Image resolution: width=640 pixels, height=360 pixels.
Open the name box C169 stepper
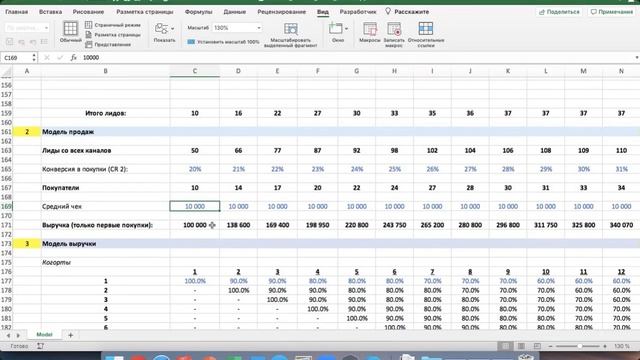(34, 58)
